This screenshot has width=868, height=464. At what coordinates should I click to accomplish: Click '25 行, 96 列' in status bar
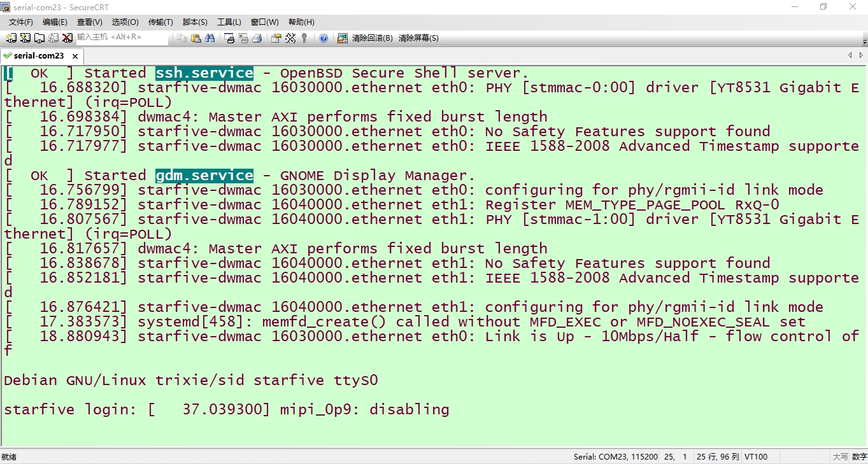click(x=718, y=457)
